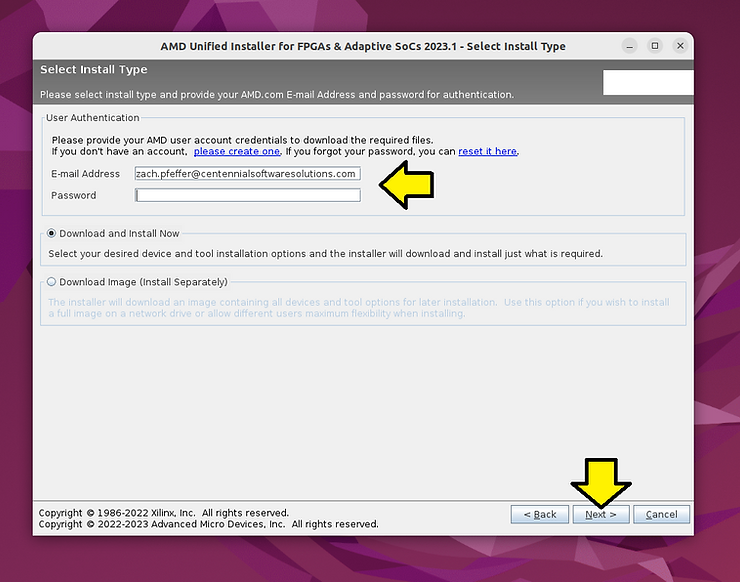Select Download and Install Now radio button
The image size is (740, 582).
coord(51,233)
